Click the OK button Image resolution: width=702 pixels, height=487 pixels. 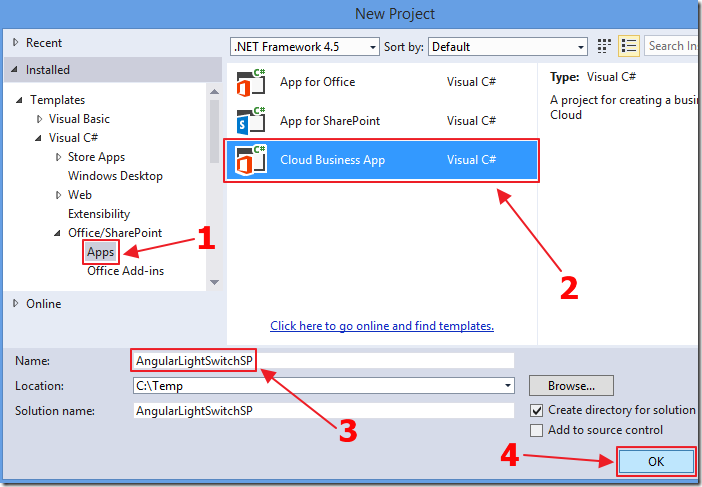tap(656, 461)
